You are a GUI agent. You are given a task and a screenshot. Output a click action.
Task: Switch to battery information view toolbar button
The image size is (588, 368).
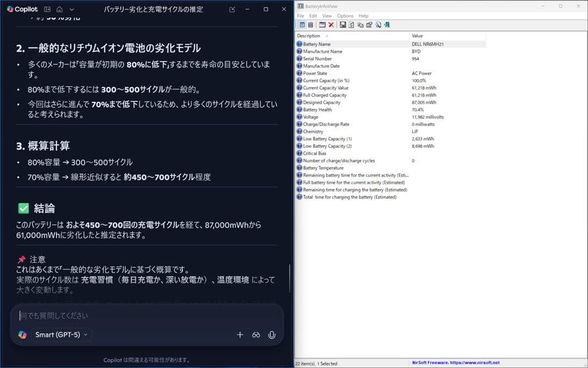click(302, 25)
